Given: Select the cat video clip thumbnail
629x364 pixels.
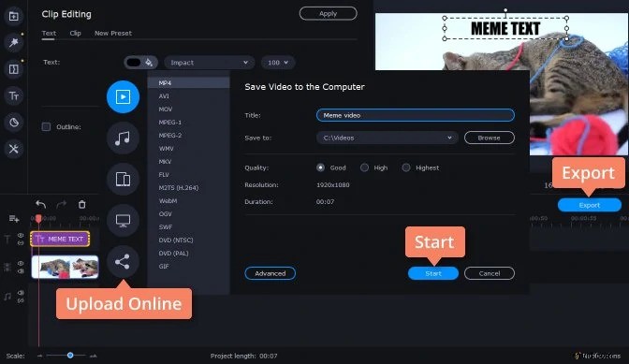Looking at the screenshot, I should (x=65, y=267).
